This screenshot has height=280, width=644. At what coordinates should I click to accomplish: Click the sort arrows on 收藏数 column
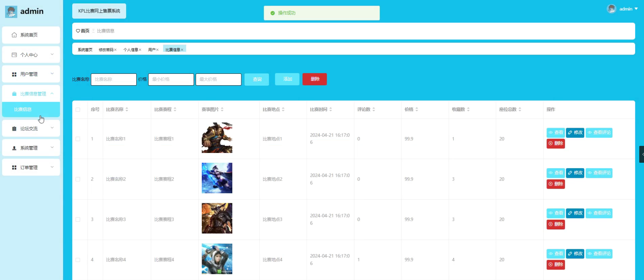coord(468,110)
